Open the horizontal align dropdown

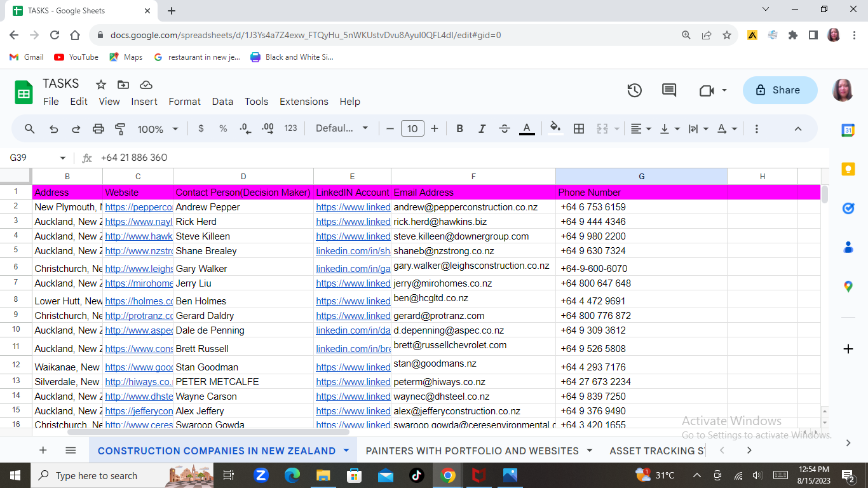click(x=641, y=128)
